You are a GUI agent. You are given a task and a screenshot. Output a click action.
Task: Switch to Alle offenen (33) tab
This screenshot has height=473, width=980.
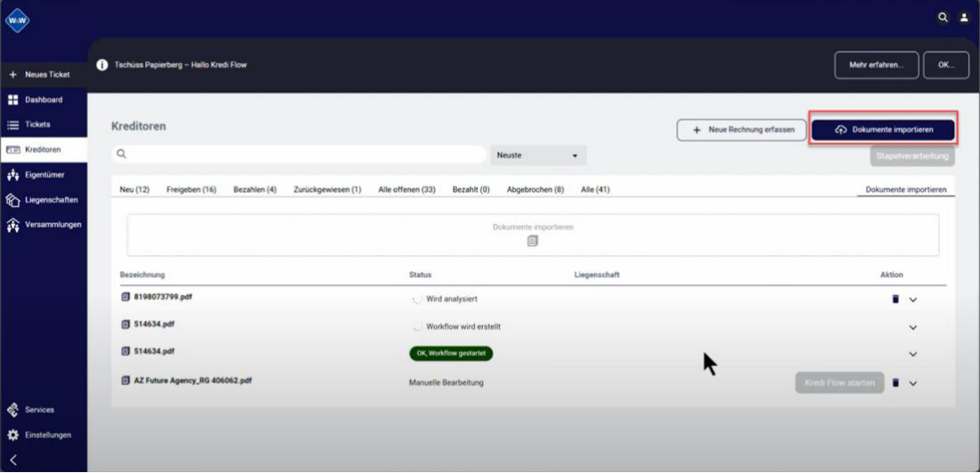click(407, 189)
